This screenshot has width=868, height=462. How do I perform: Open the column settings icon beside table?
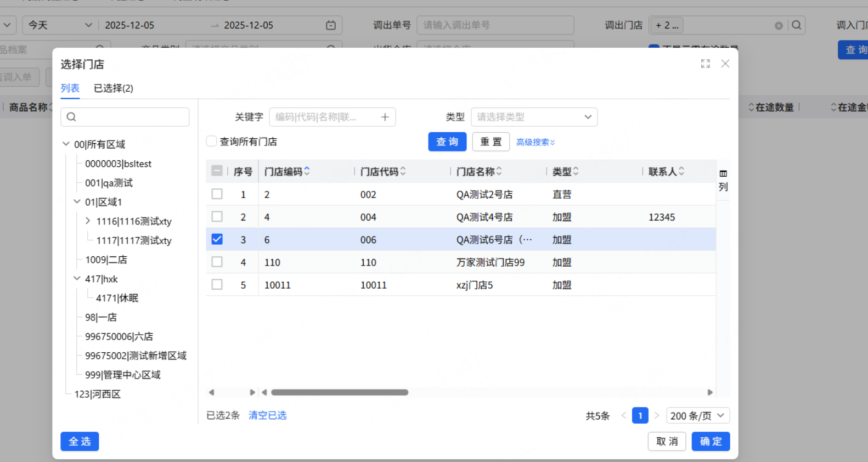pos(723,174)
